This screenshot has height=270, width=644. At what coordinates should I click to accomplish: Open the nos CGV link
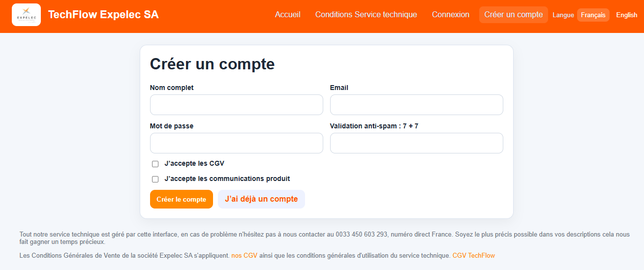point(245,256)
